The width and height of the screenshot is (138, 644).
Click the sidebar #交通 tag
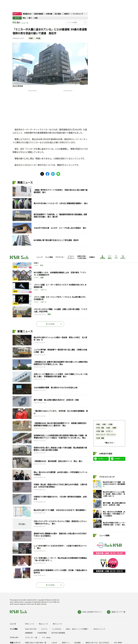pos(110,425)
